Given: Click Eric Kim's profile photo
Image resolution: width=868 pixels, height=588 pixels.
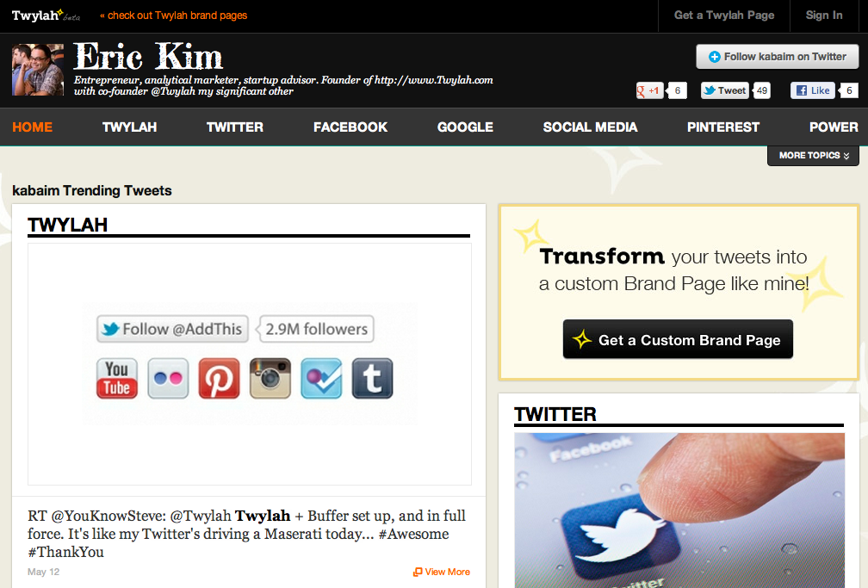Looking at the screenshot, I should click(x=38, y=70).
